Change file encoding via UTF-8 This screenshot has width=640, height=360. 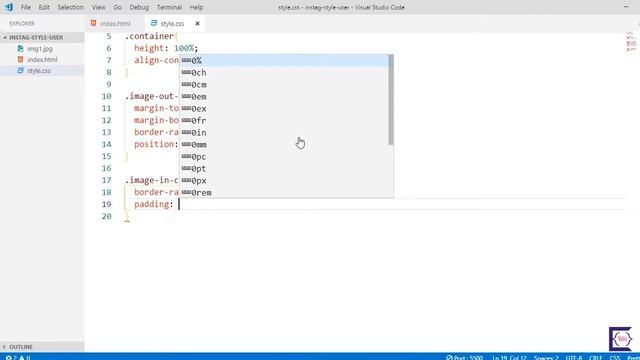click(573, 358)
